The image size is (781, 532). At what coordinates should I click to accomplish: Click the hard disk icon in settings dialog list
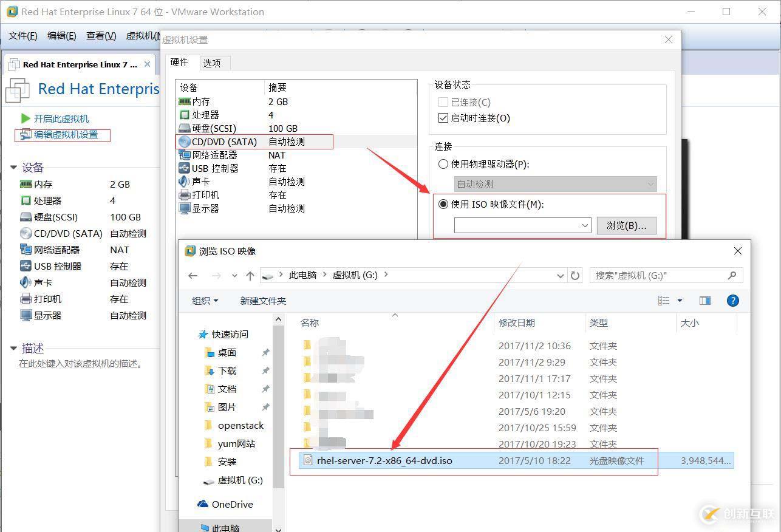pyautogui.click(x=185, y=129)
